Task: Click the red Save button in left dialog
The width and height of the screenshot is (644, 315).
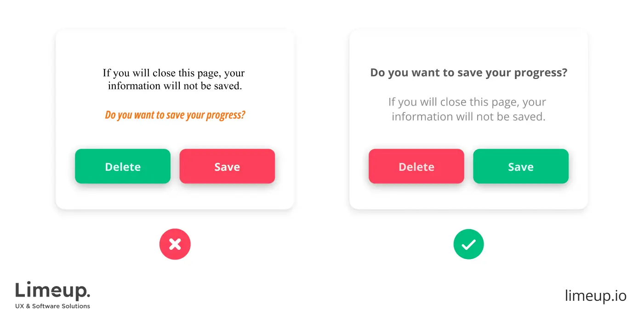Action: point(227,166)
